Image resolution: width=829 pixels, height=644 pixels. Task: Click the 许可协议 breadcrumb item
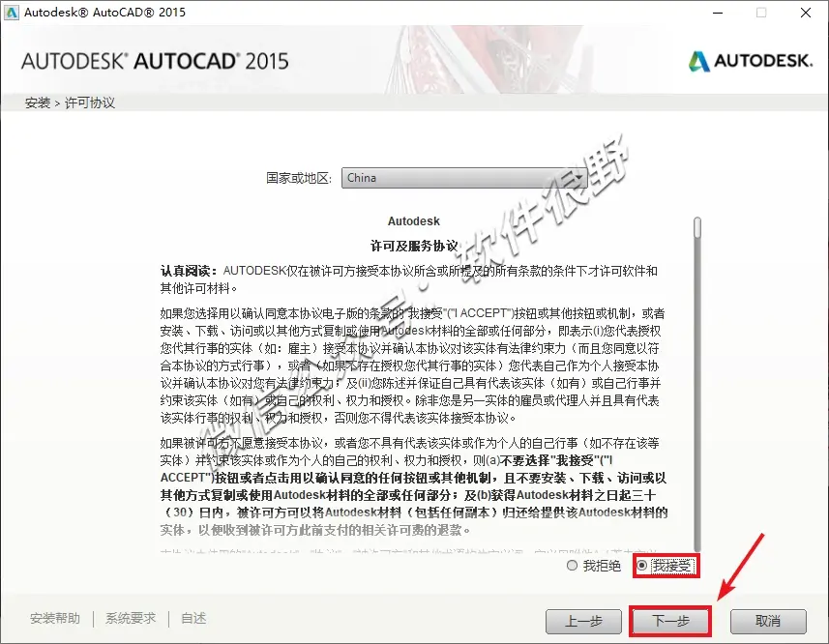click(x=90, y=102)
